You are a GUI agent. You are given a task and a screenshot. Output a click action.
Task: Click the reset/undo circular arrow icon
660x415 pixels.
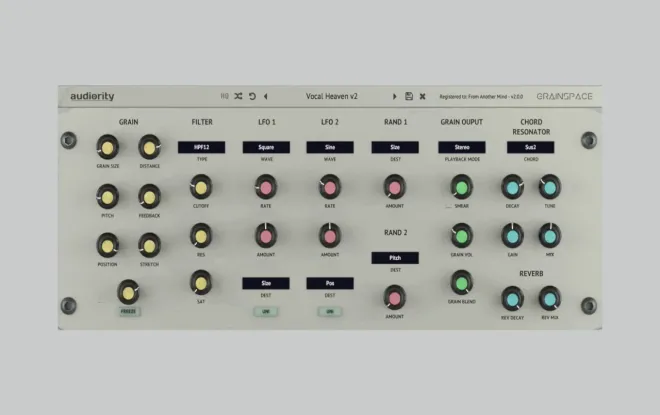(x=252, y=96)
